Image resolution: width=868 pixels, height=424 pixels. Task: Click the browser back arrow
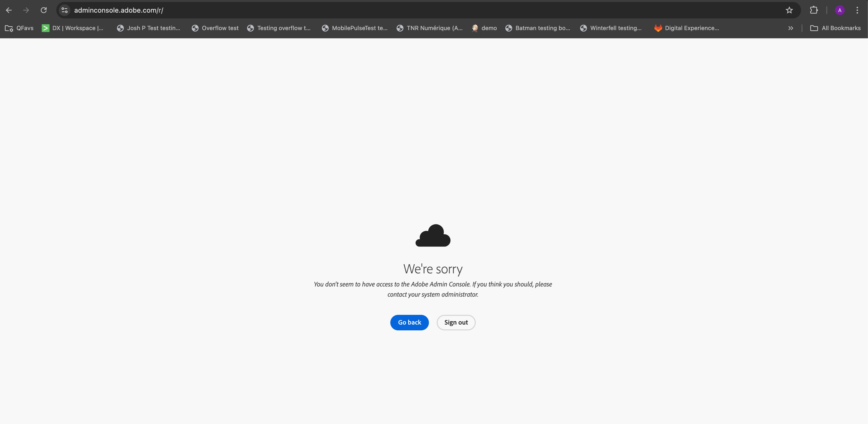[x=9, y=10]
